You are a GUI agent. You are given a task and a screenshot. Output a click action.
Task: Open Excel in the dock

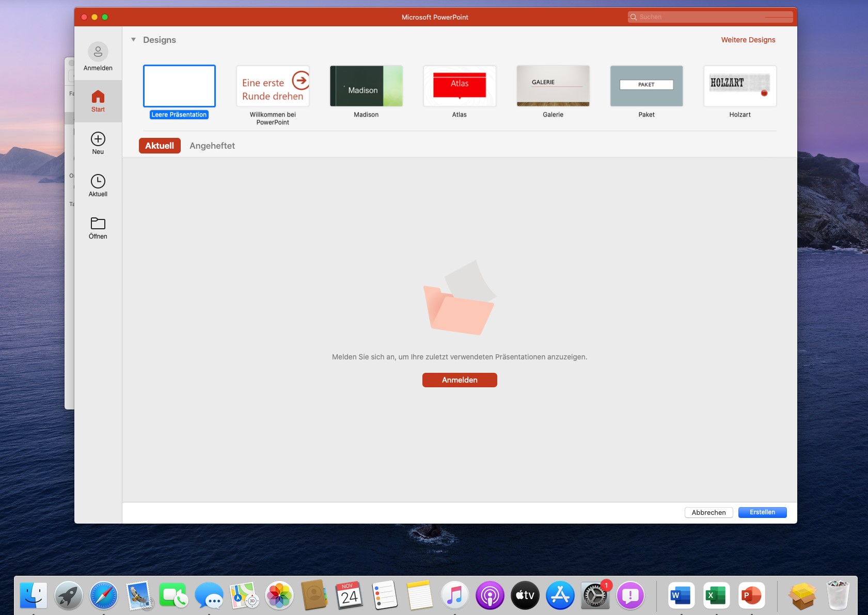pyautogui.click(x=716, y=595)
